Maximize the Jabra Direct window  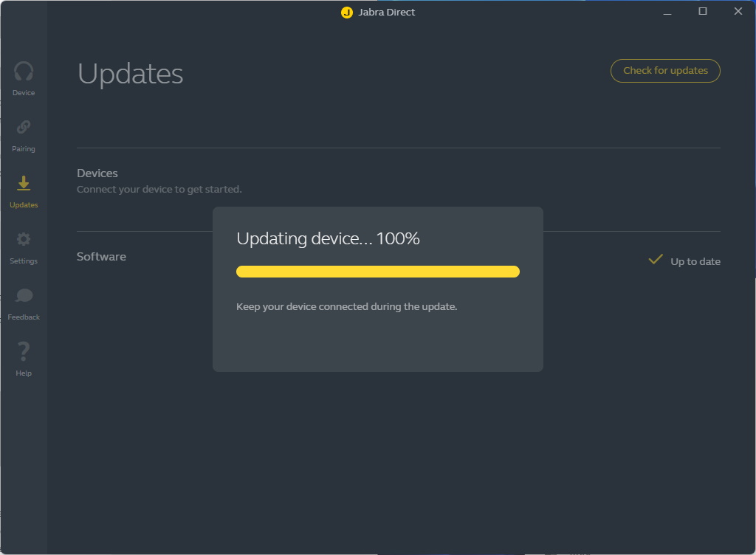[x=703, y=11]
